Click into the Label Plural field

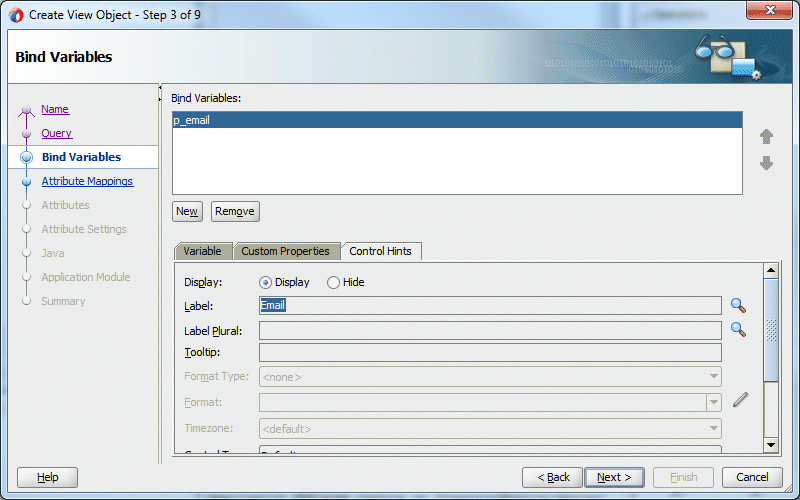click(x=490, y=331)
